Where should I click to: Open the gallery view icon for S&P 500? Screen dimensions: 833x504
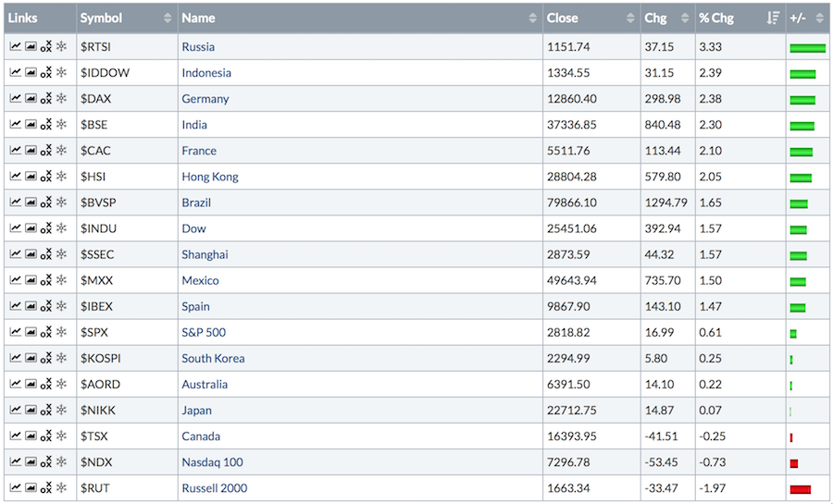pos(31,332)
